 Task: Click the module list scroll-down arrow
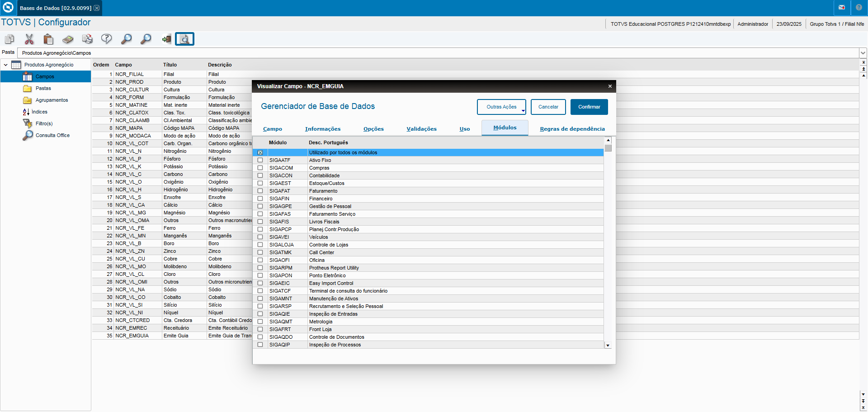[608, 346]
